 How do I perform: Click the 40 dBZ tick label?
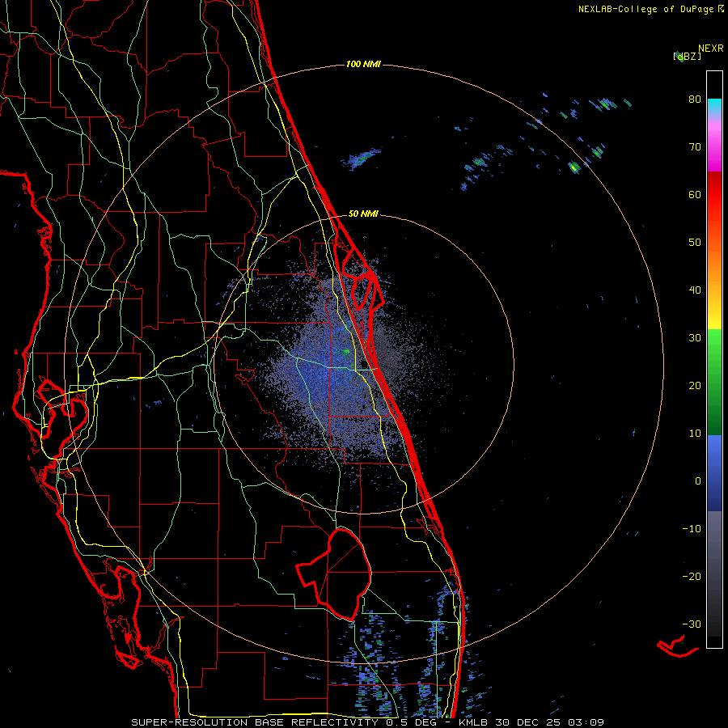click(695, 290)
